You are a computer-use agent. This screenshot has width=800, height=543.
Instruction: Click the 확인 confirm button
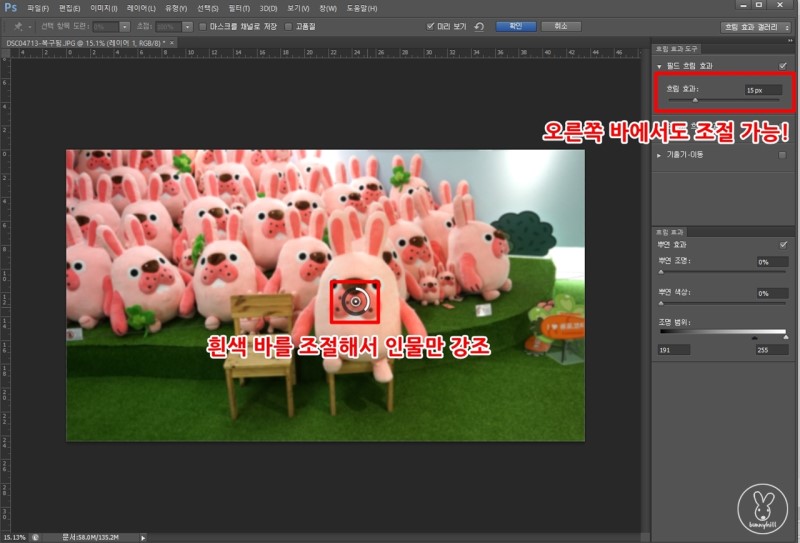[515, 26]
